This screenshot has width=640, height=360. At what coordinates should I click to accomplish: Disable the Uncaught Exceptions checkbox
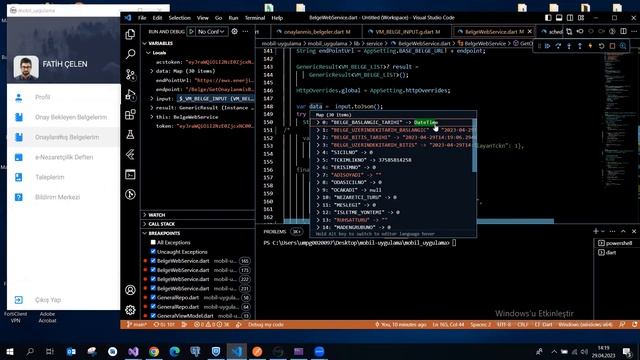pyautogui.click(x=153, y=251)
